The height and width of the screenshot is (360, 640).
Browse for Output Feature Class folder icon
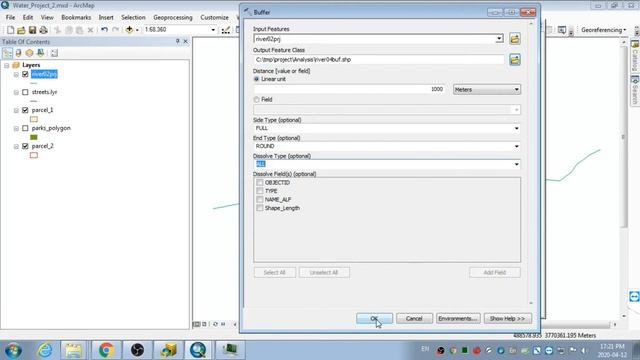pos(515,60)
